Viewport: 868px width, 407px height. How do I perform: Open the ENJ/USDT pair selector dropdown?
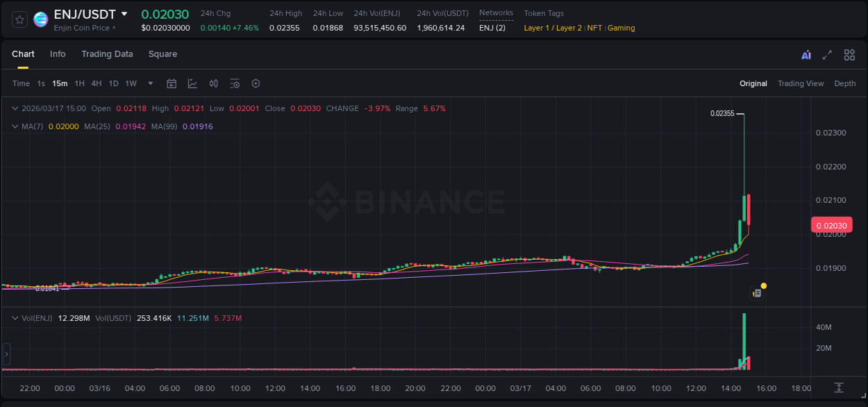124,13
